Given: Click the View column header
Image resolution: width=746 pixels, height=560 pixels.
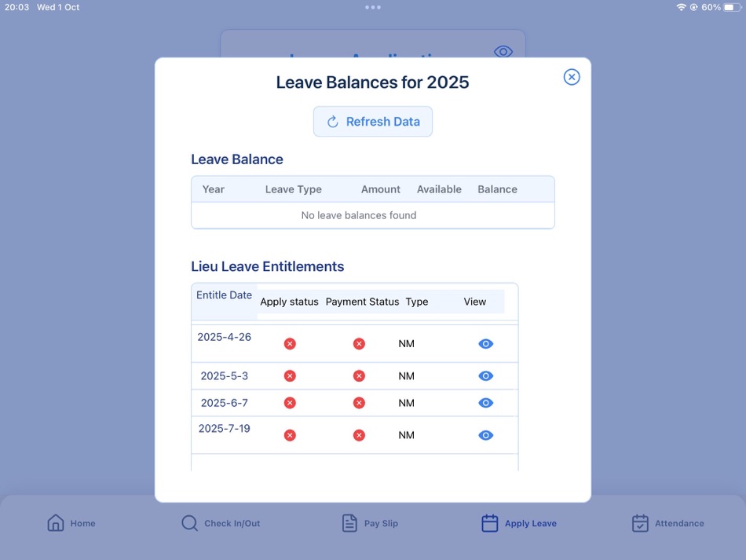Looking at the screenshot, I should pos(475,302).
